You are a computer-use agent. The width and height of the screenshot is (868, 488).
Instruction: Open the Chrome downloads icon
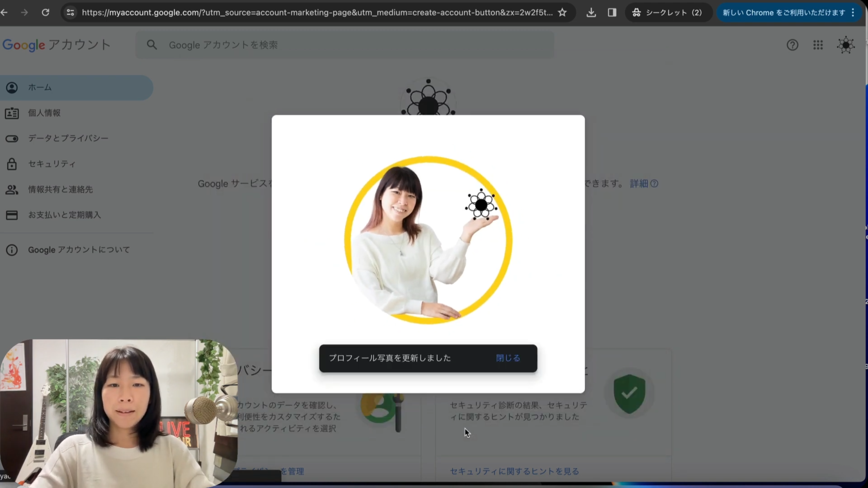[591, 13]
